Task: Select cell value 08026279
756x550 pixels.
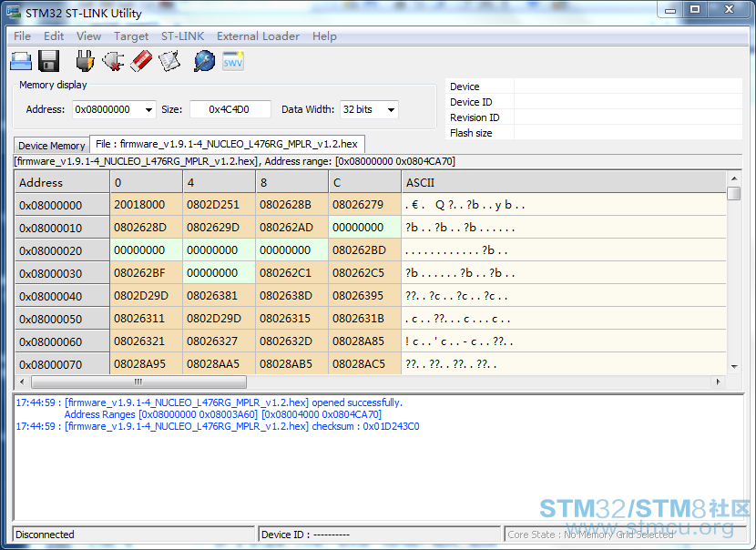Action: 365,205
